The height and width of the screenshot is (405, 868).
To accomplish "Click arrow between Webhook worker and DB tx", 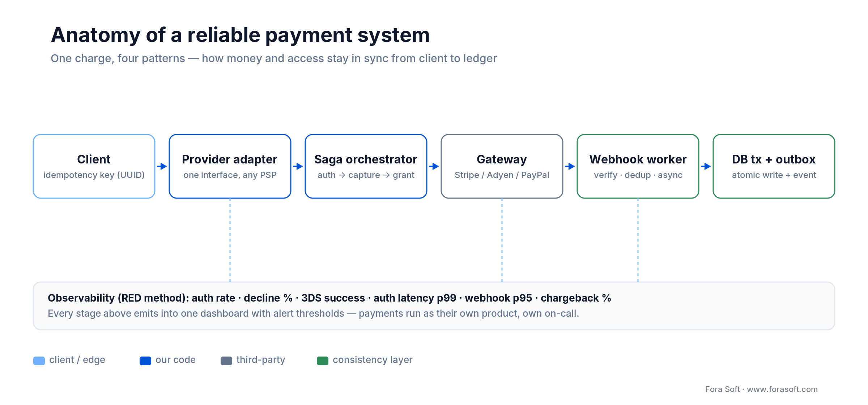I will tap(706, 166).
